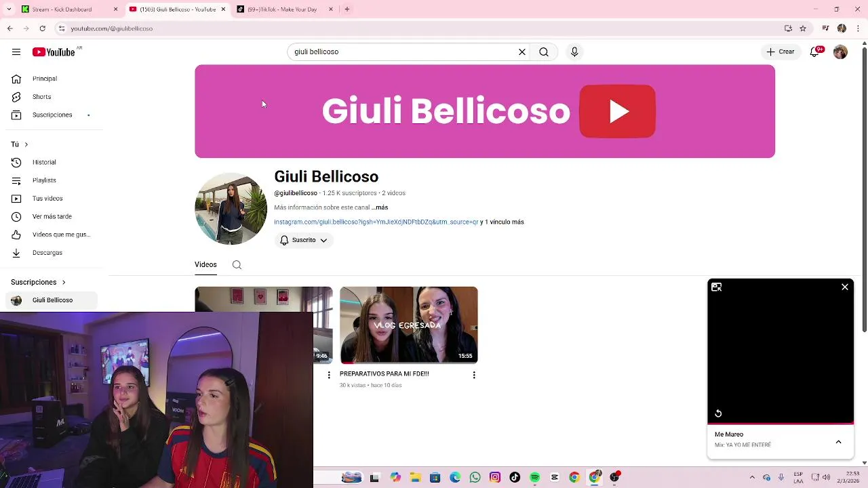Start voice search with the microphone
This screenshot has height=488, width=868.
point(574,52)
